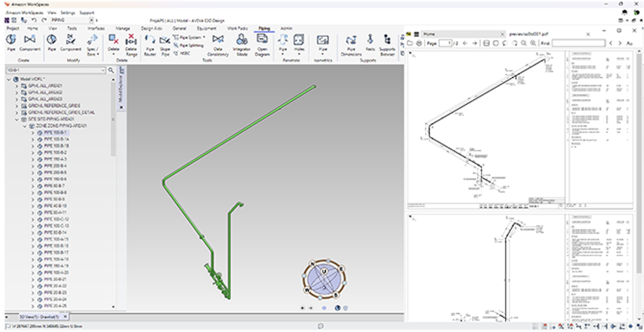Toggle Integrator Mode on the ribbon
The width and height of the screenshot is (644, 332).
[x=242, y=45]
